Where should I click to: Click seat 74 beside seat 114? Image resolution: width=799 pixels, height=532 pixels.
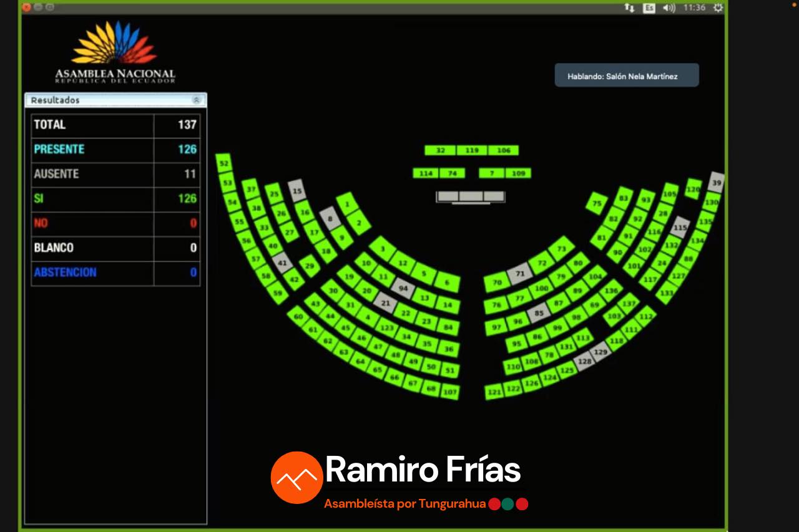[x=453, y=173]
